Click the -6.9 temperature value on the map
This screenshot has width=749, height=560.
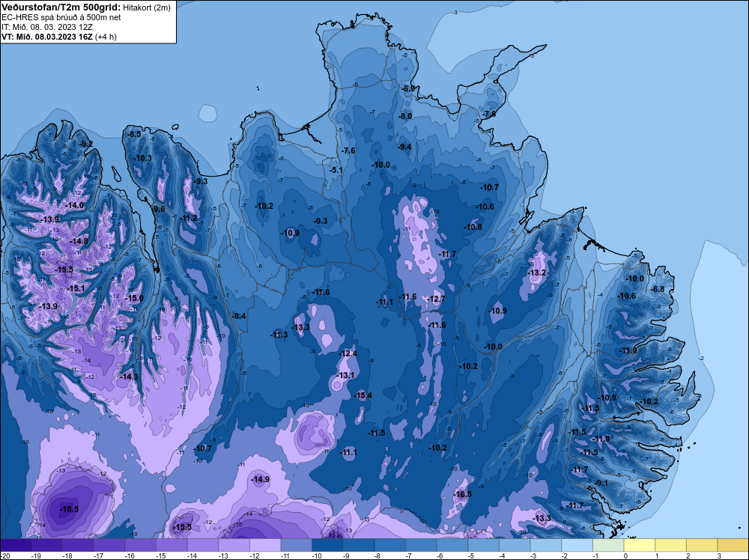(408, 88)
